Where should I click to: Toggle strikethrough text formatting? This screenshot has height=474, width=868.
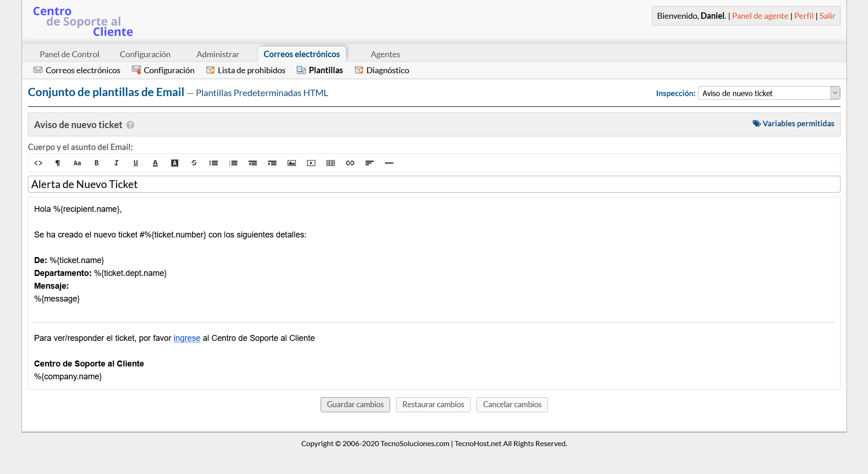click(194, 163)
